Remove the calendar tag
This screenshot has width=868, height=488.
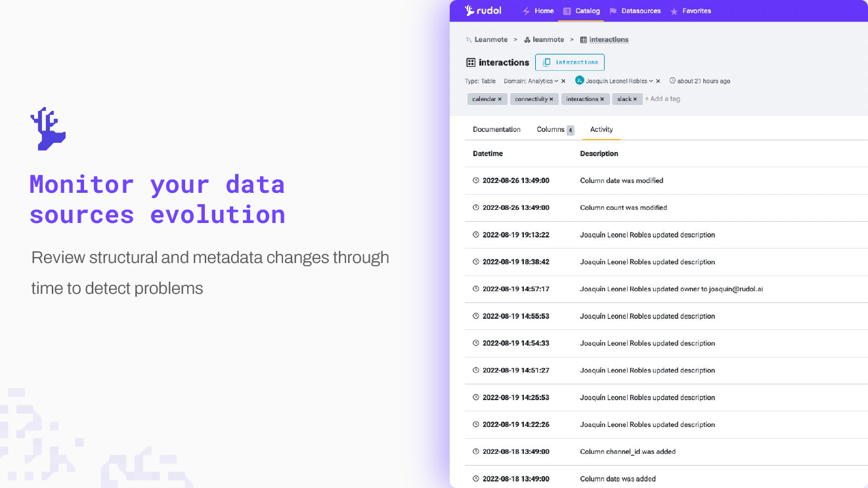pyautogui.click(x=500, y=100)
